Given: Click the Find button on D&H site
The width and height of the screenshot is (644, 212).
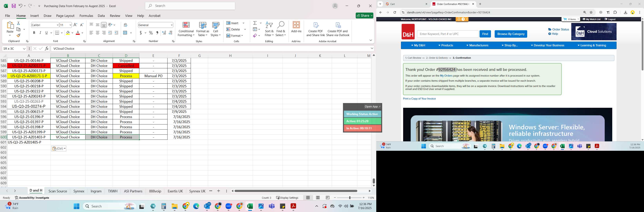Looking at the screenshot, I should (x=485, y=34).
